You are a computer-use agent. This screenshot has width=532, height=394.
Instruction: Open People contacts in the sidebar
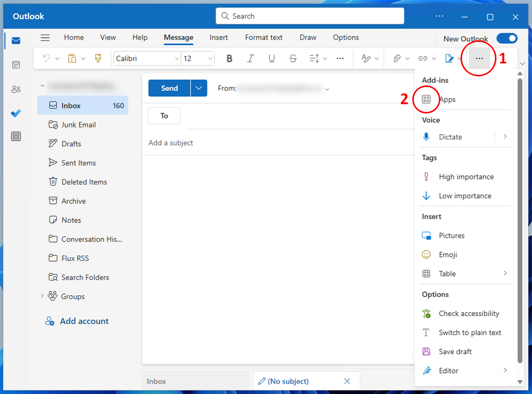(x=16, y=89)
